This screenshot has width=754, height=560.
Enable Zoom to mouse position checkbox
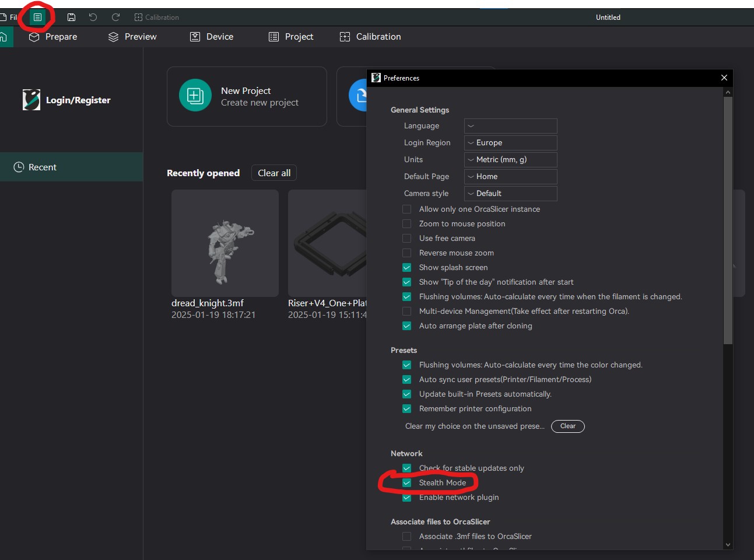(407, 224)
